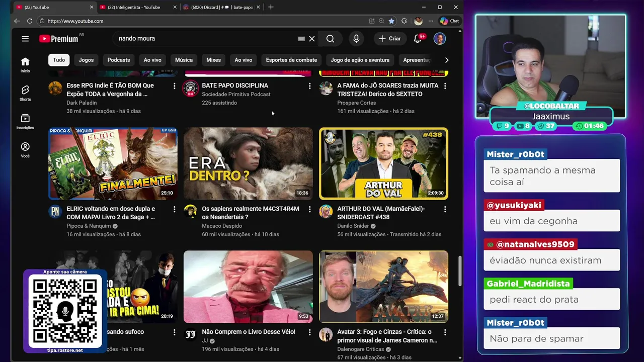Play the ERA DENTRO Neanderthal thumbnail

pos(248,163)
